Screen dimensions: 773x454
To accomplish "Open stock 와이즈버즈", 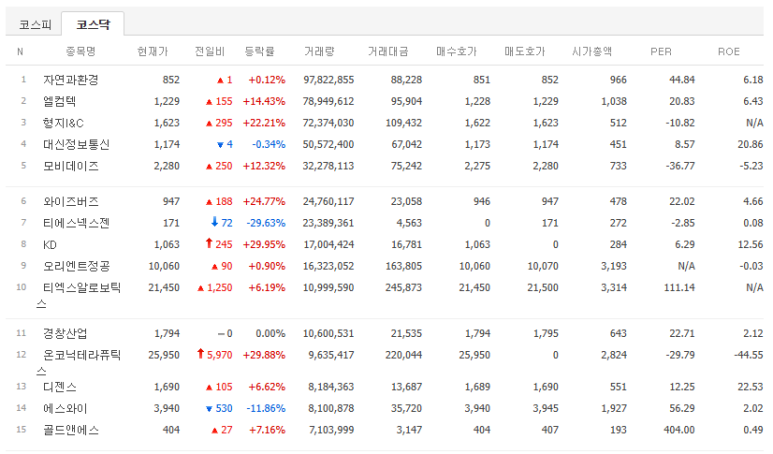I will tap(70, 202).
